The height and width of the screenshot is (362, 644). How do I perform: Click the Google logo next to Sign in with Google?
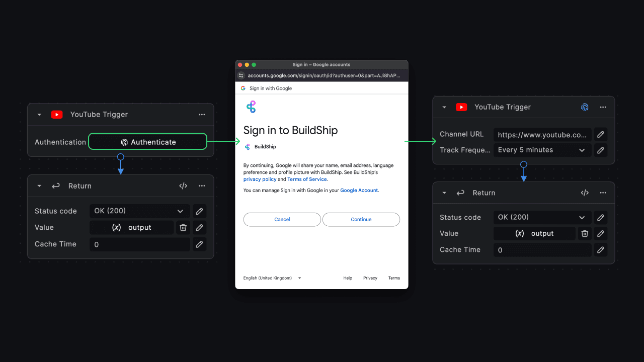click(243, 88)
